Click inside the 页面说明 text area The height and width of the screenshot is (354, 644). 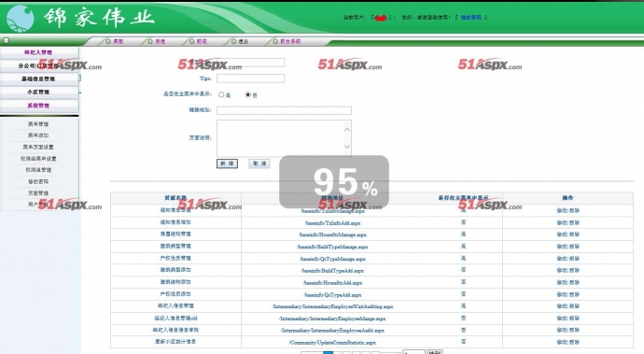coord(280,138)
